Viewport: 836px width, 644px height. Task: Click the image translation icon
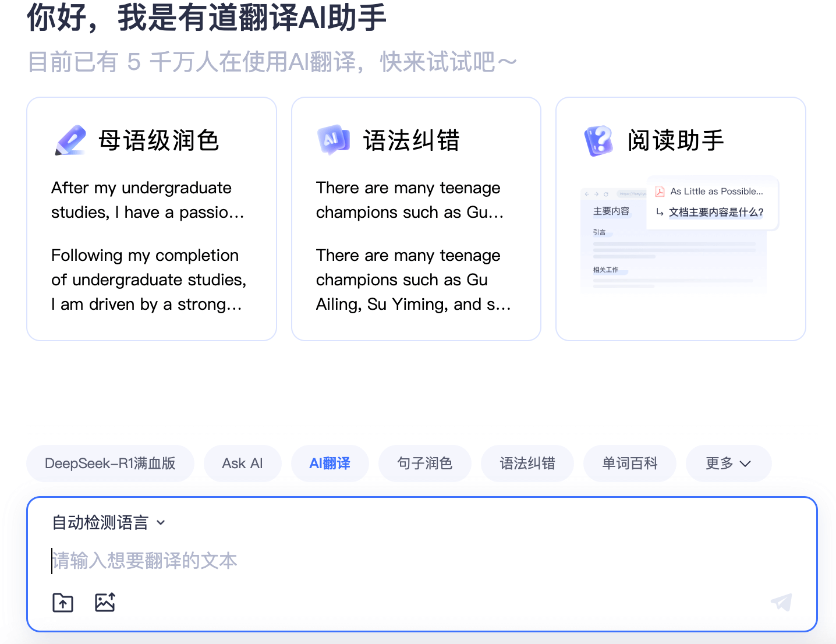(x=105, y=603)
